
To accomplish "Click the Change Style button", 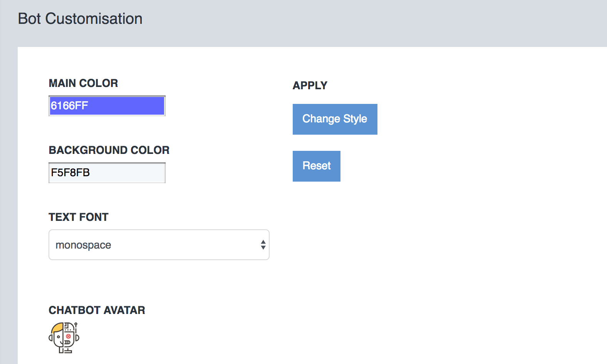I will click(x=335, y=119).
